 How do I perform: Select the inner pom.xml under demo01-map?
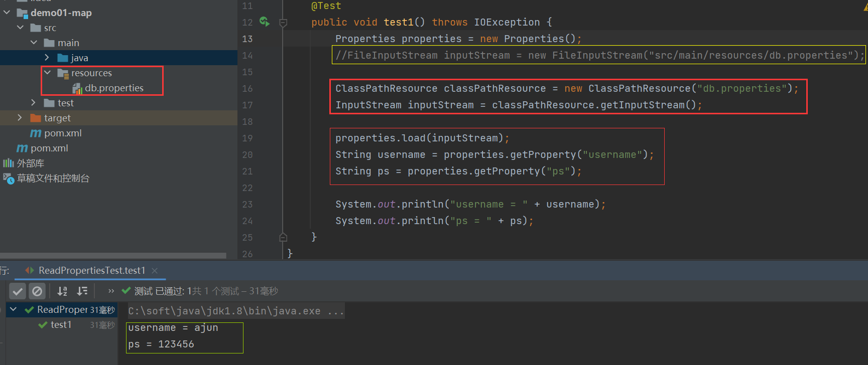tap(63, 133)
